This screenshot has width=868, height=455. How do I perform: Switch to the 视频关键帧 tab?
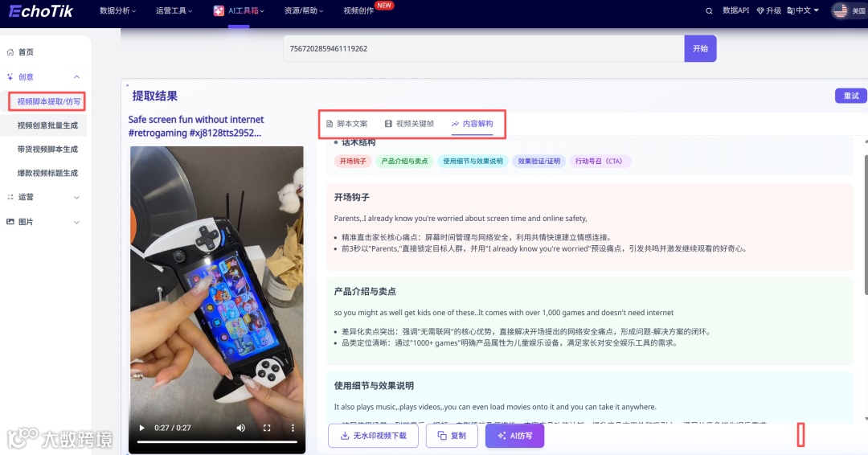pyautogui.click(x=409, y=124)
